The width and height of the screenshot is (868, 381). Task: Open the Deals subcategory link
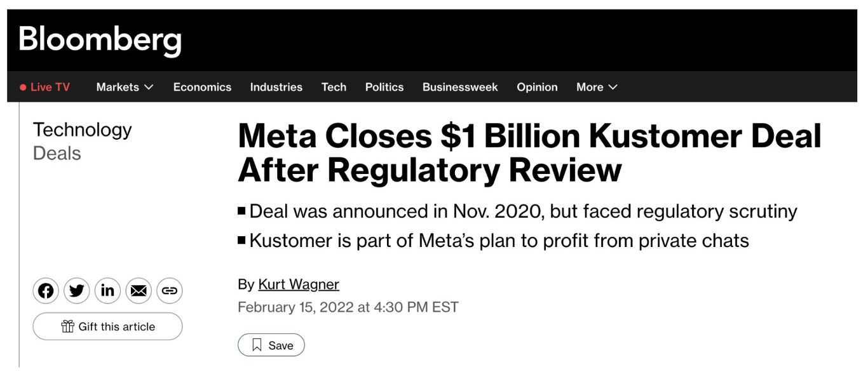(57, 154)
